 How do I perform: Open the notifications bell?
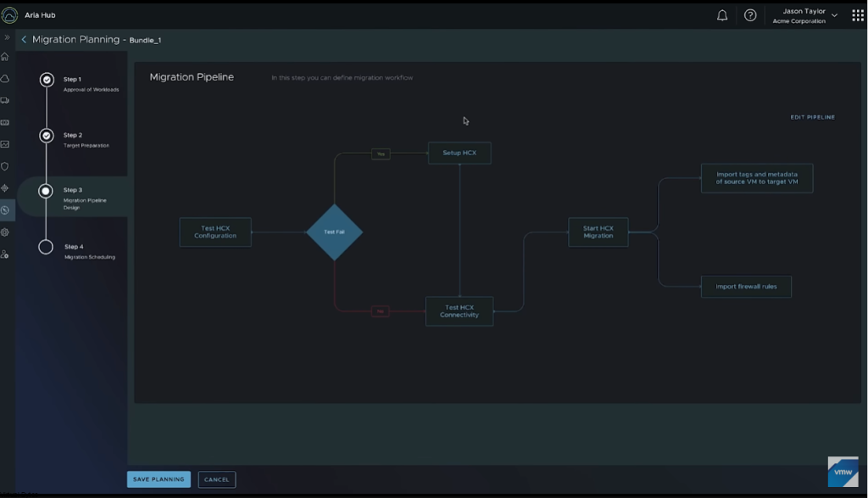point(722,15)
